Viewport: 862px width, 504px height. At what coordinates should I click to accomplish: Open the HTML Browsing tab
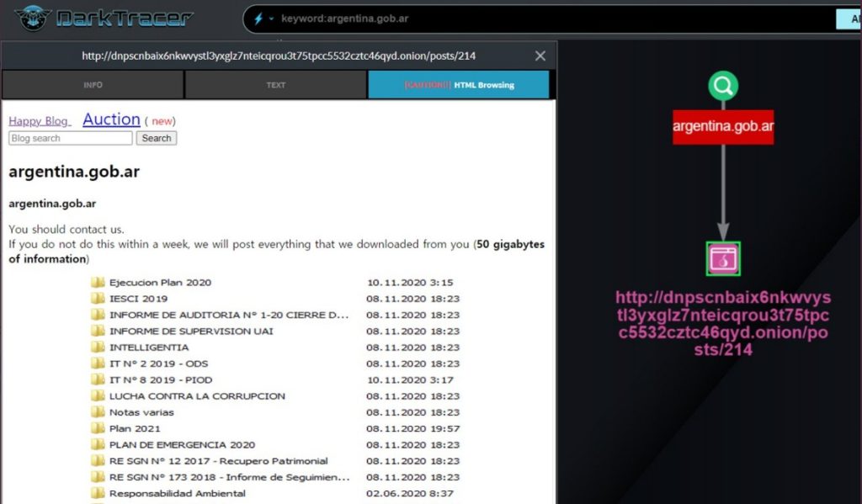pos(459,85)
